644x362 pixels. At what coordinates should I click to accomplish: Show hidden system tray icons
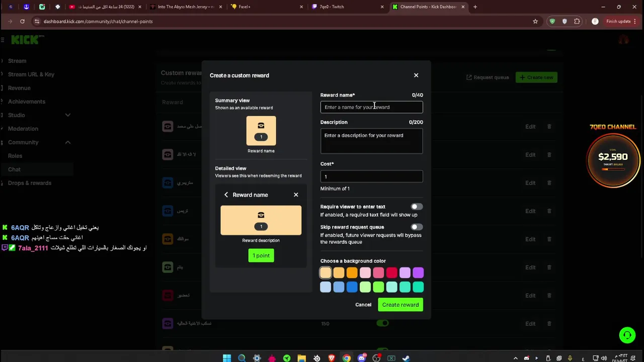click(515, 358)
